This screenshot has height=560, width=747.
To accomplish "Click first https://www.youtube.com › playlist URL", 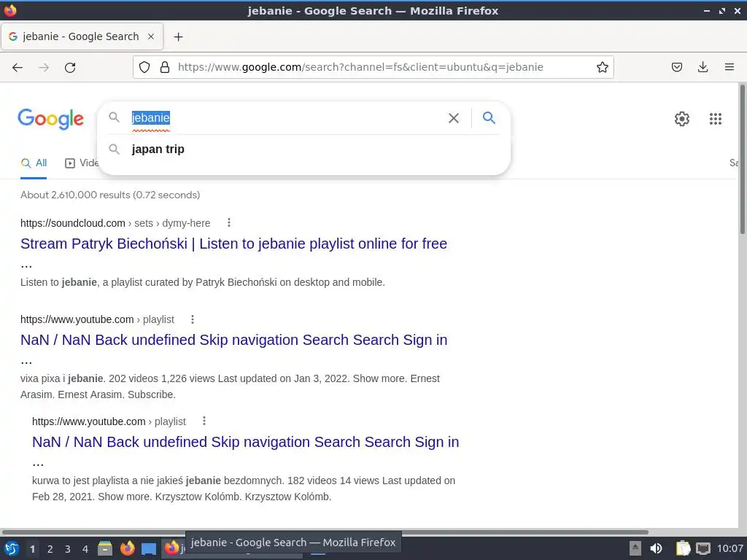I will click(x=97, y=319).
